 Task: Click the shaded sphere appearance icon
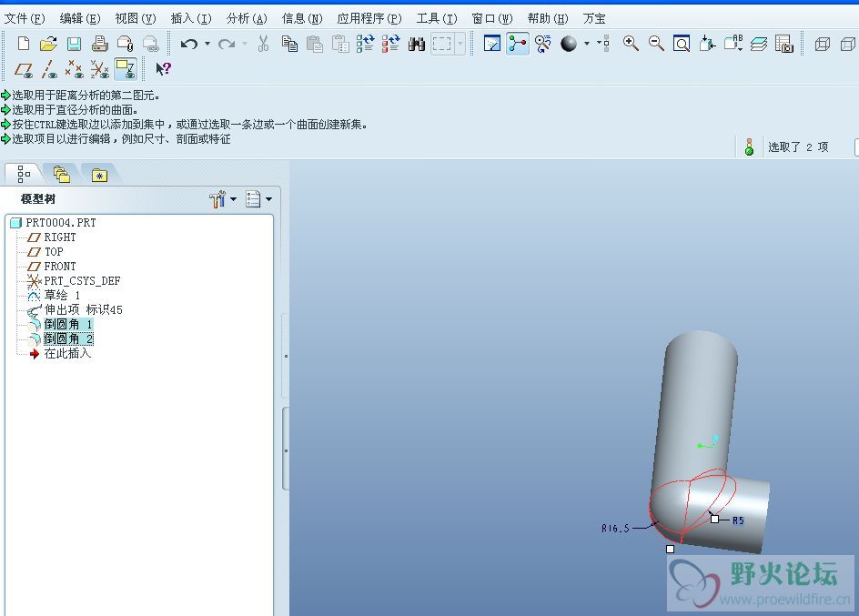coord(569,44)
